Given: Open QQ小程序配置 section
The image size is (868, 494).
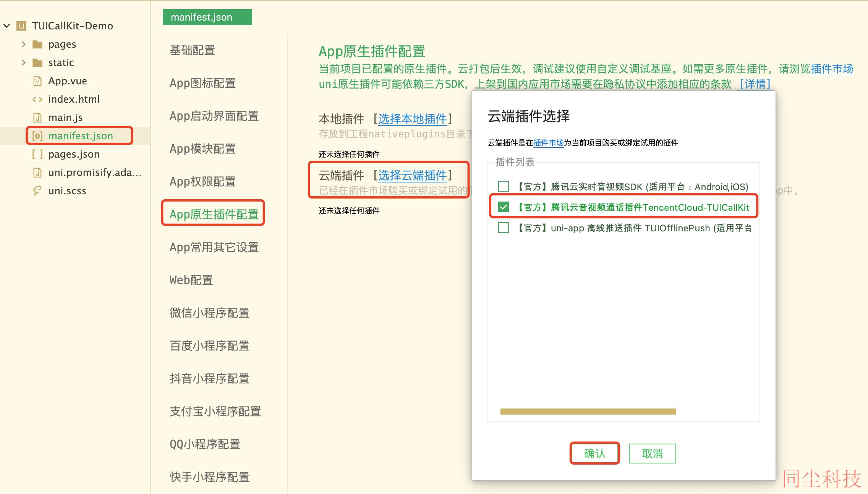Looking at the screenshot, I should [x=205, y=444].
